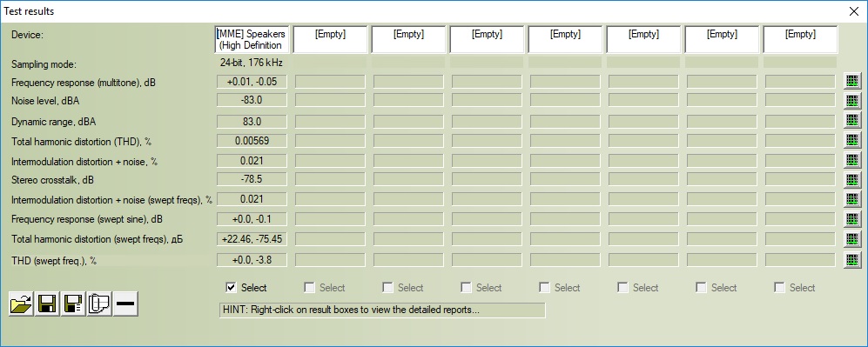This screenshot has width=868, height=347.
Task: Click the open-folder load results icon
Action: [21, 304]
